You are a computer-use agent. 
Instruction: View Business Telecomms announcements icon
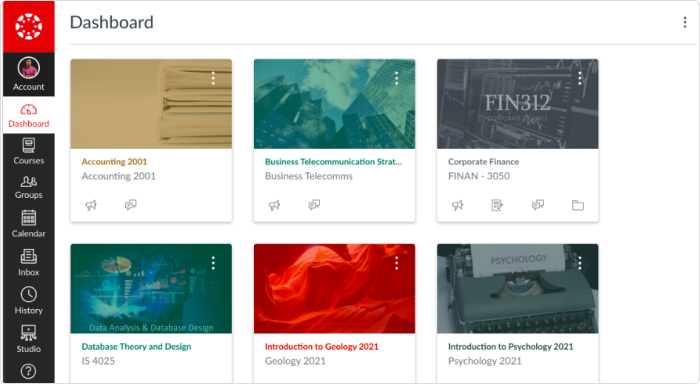pyautogui.click(x=274, y=205)
